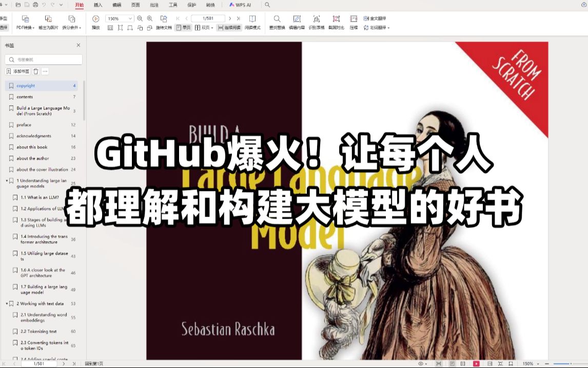Toggle 单页 single page view
588x368 pixels.
[183, 28]
